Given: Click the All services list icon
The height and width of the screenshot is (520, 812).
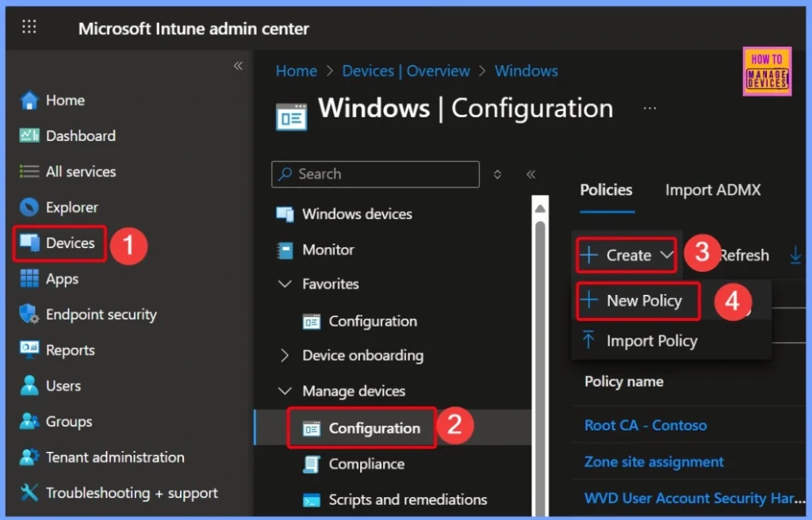Looking at the screenshot, I should click(29, 171).
